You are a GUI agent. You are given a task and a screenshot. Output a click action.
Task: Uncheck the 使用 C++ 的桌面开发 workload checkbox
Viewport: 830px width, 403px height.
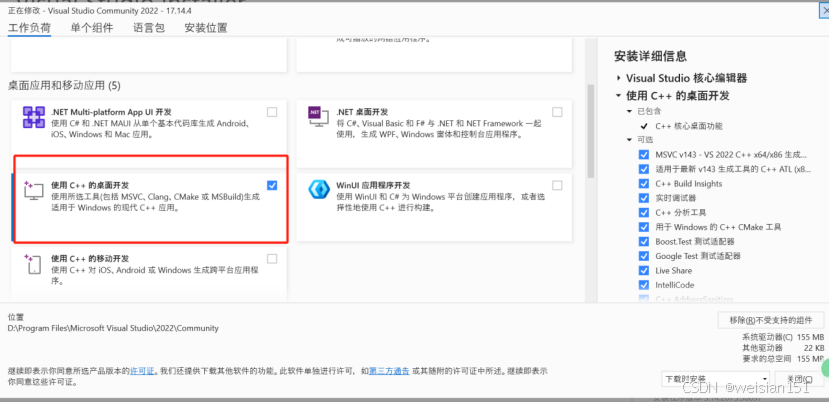pyautogui.click(x=272, y=185)
